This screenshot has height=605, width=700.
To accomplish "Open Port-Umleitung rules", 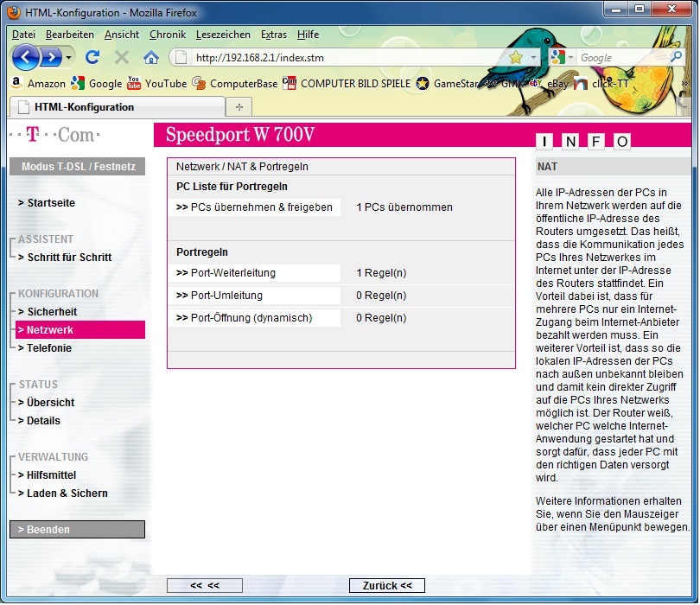I will pyautogui.click(x=254, y=295).
